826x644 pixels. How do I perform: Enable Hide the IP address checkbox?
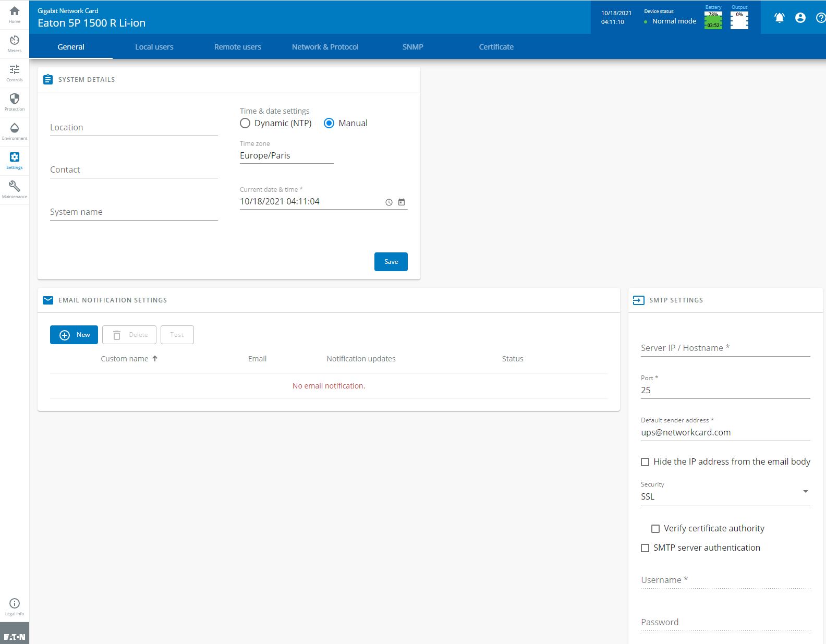tap(645, 462)
